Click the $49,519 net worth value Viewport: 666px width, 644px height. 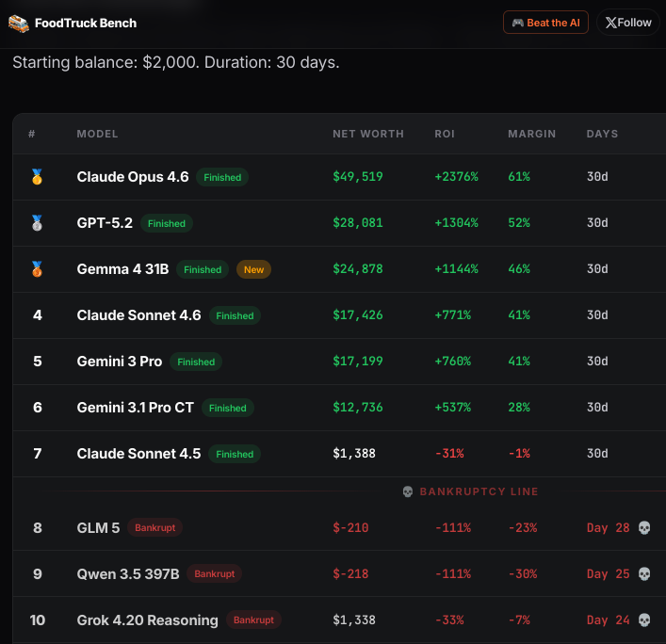point(358,177)
